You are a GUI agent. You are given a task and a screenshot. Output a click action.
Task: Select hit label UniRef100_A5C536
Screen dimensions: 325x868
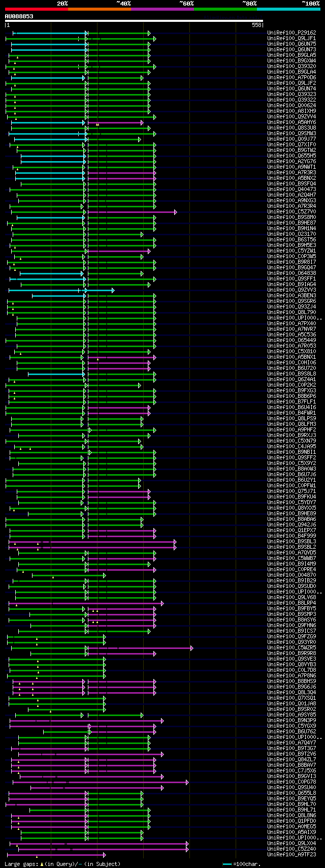291,335
